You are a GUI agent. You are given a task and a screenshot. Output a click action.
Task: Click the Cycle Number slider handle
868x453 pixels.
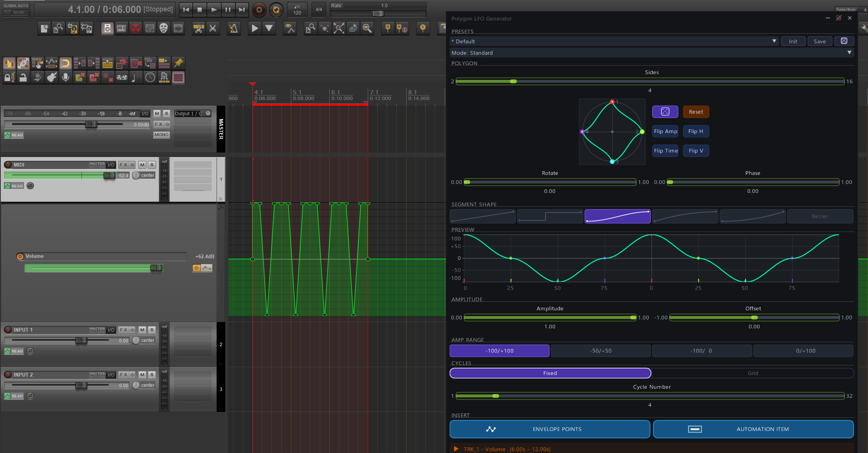click(x=495, y=396)
